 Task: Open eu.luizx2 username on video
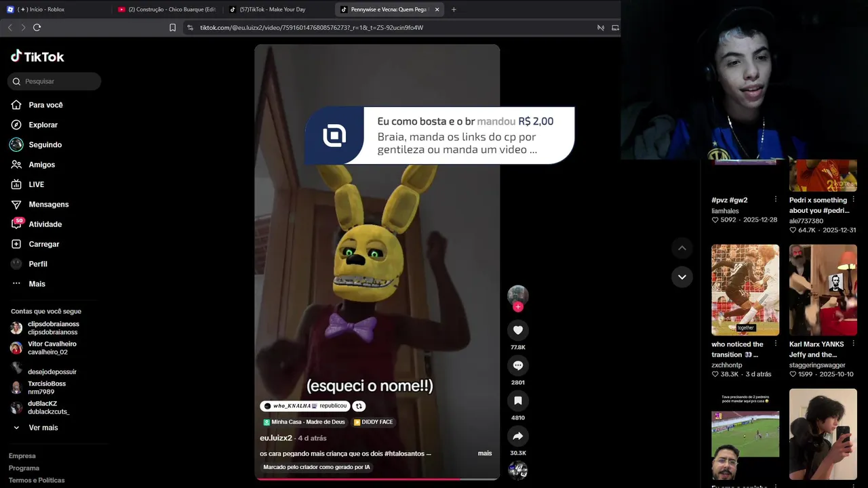pyautogui.click(x=276, y=438)
